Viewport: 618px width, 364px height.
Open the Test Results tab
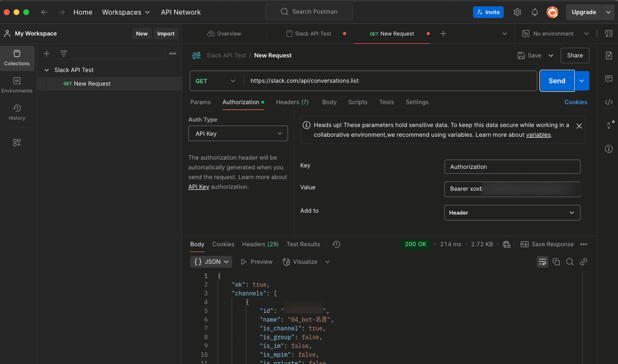[303, 245]
